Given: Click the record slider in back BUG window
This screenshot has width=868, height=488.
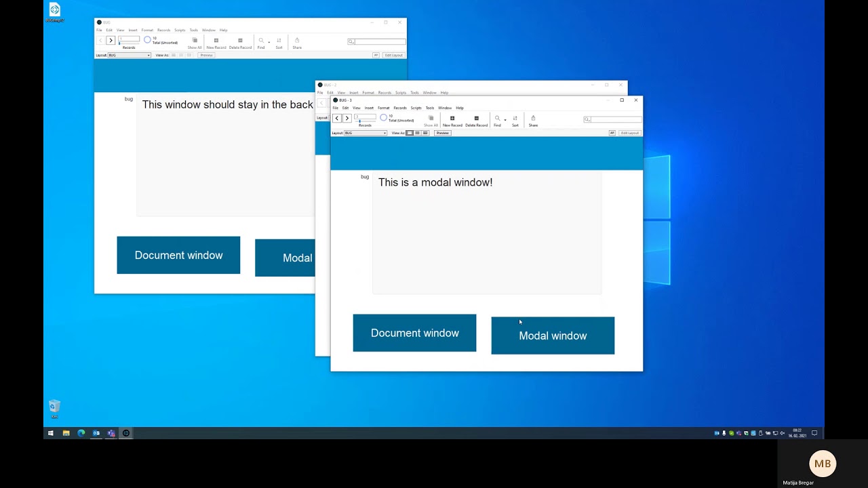Looking at the screenshot, I should 129,43.
